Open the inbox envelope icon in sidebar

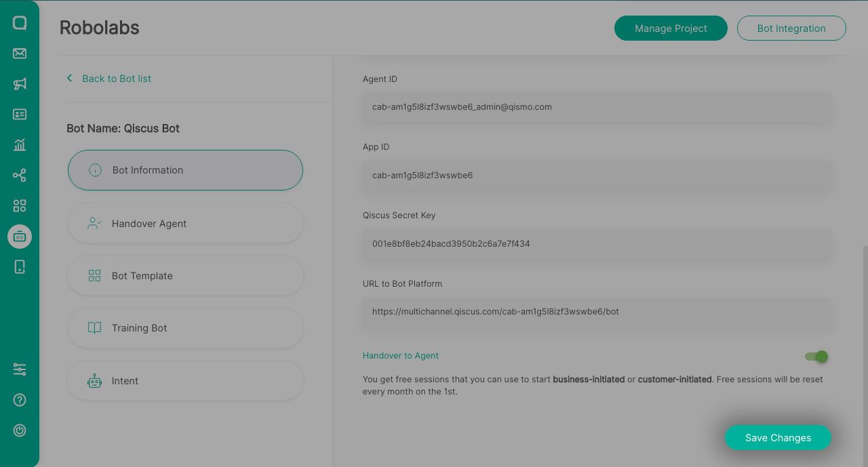pyautogui.click(x=20, y=54)
